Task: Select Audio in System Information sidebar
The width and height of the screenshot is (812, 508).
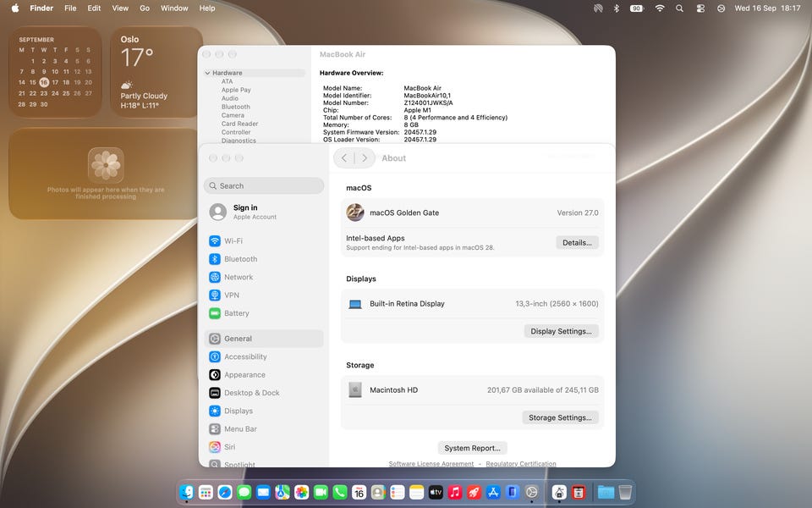Action: 230,98
